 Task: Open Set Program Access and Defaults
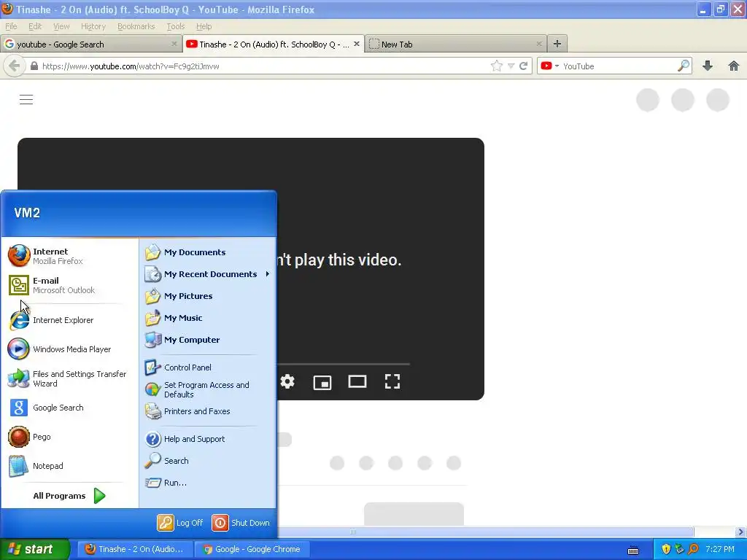(x=208, y=389)
